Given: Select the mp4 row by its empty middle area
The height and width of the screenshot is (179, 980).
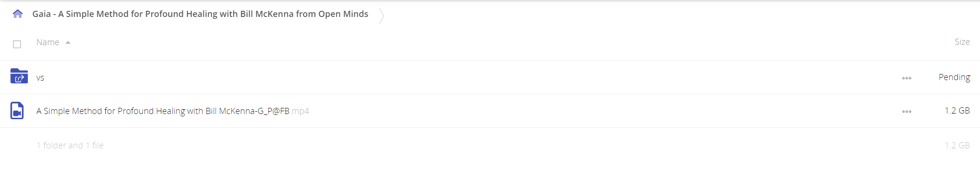Looking at the screenshot, I should coord(604,111).
